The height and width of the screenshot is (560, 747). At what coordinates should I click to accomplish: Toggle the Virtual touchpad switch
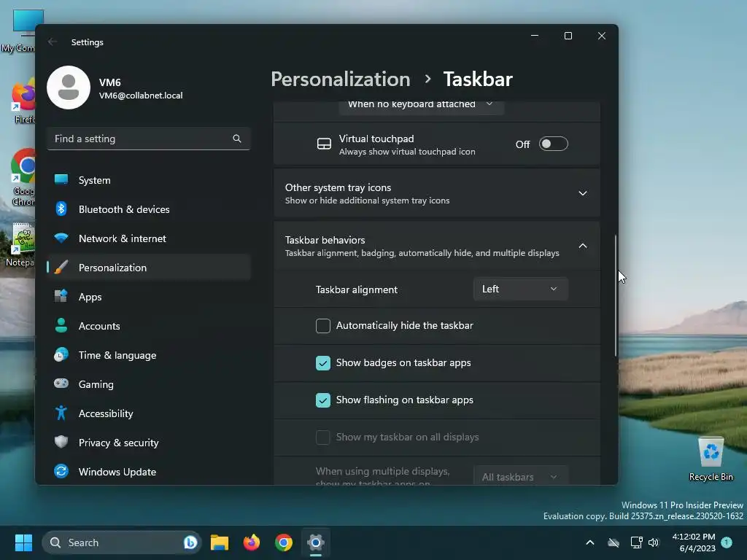[x=553, y=144]
